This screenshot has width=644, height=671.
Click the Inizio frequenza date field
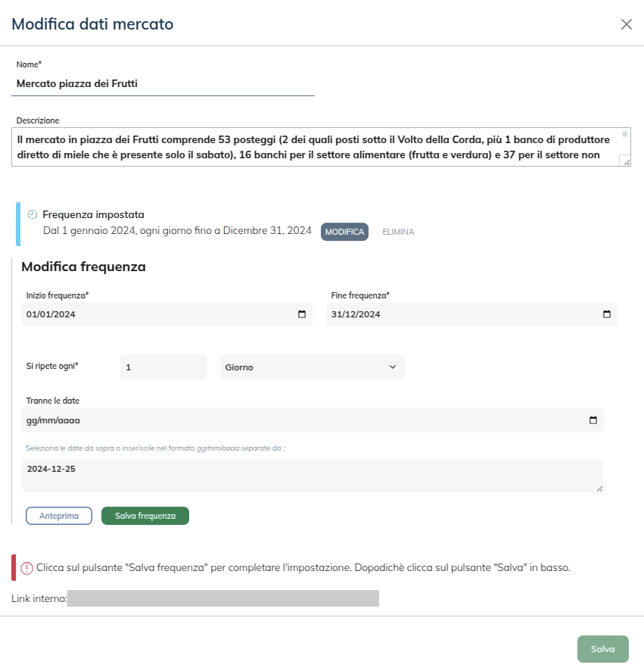(151, 314)
